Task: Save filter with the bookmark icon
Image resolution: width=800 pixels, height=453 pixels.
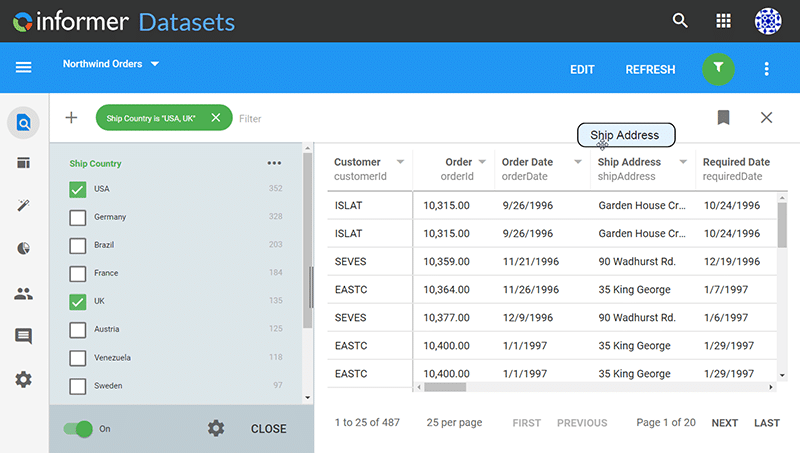Action: (x=723, y=117)
